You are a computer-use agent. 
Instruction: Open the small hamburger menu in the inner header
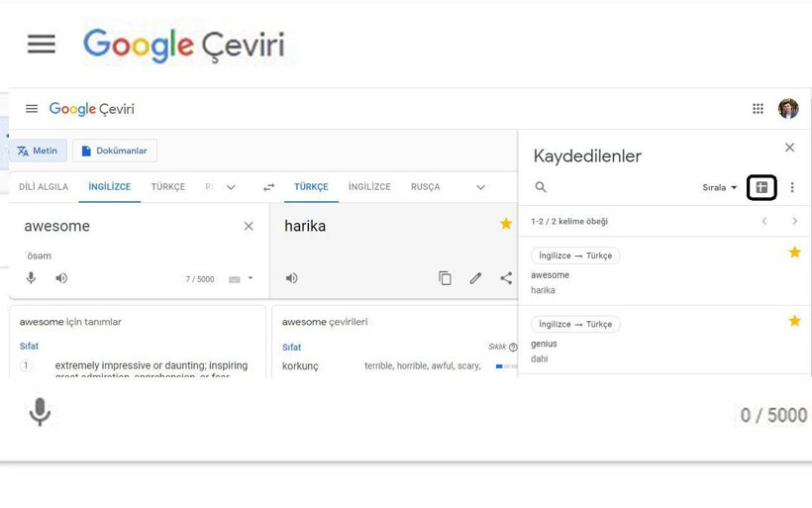[x=32, y=109]
